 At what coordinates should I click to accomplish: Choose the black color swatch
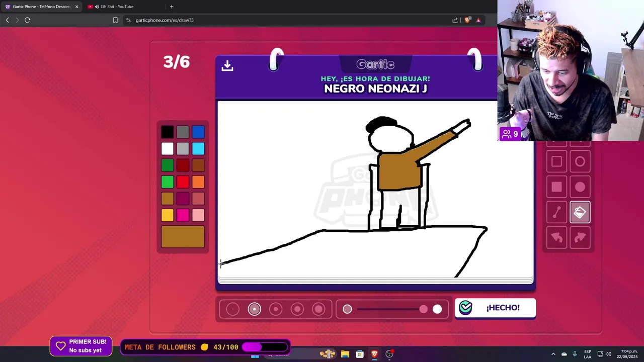168,132
